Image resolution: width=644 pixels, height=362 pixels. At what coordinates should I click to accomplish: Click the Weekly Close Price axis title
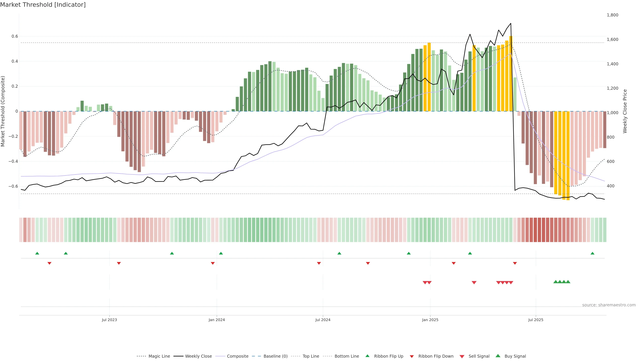pos(625,111)
